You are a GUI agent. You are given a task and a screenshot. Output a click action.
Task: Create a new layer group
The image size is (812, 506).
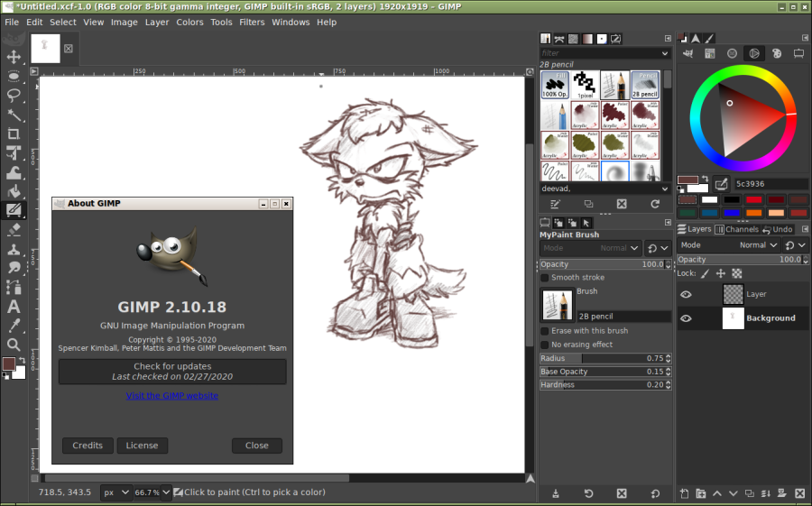[701, 493]
